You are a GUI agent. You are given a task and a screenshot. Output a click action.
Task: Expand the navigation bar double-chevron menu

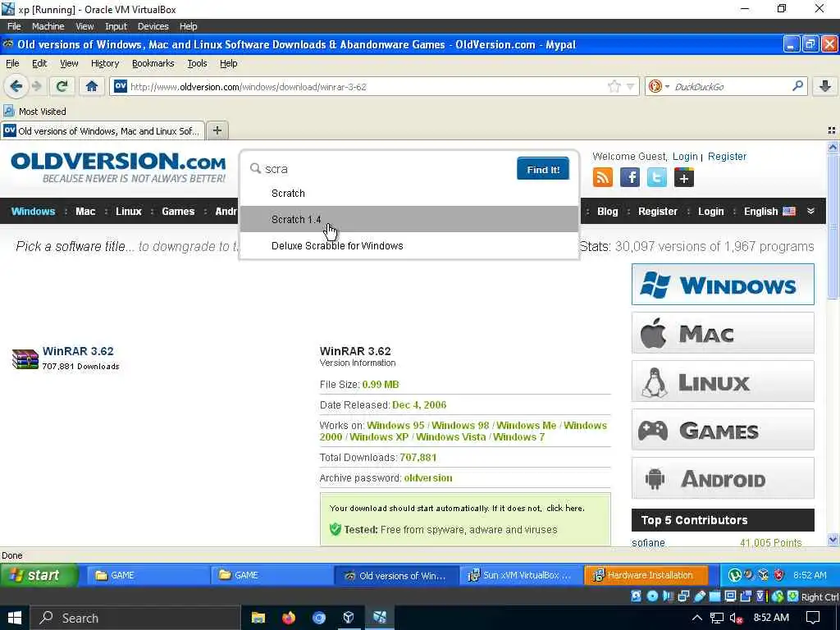point(810,211)
